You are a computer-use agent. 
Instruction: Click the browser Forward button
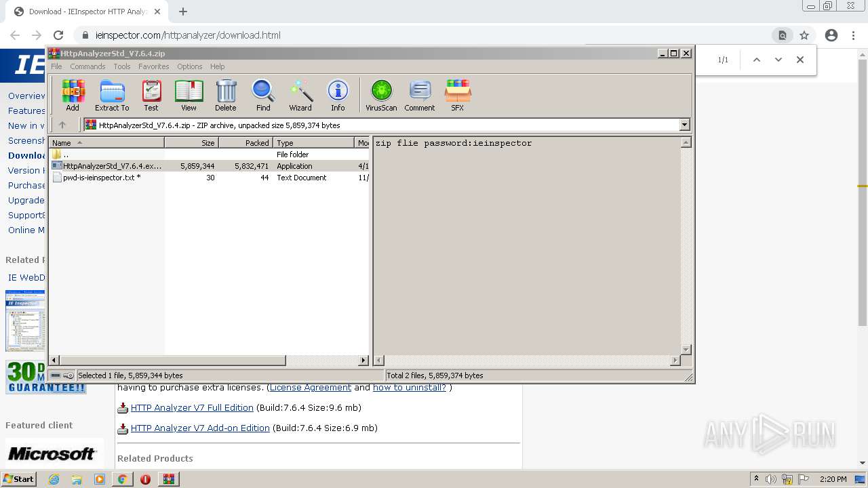coord(37,35)
